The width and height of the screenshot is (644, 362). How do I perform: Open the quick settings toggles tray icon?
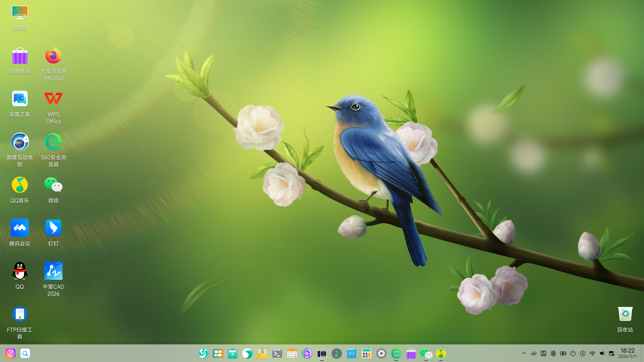611,353
